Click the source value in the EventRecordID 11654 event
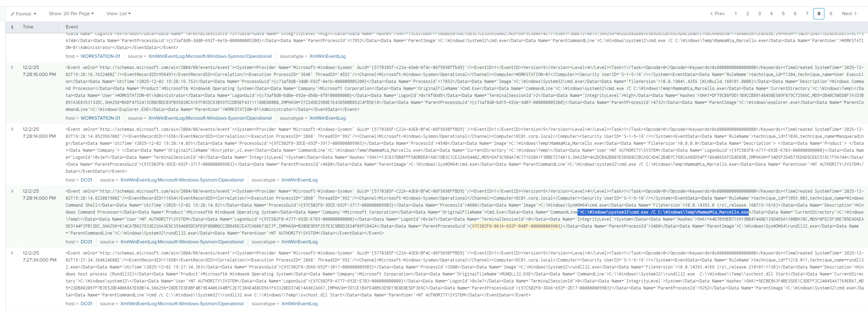868x310 pixels. pos(181,242)
